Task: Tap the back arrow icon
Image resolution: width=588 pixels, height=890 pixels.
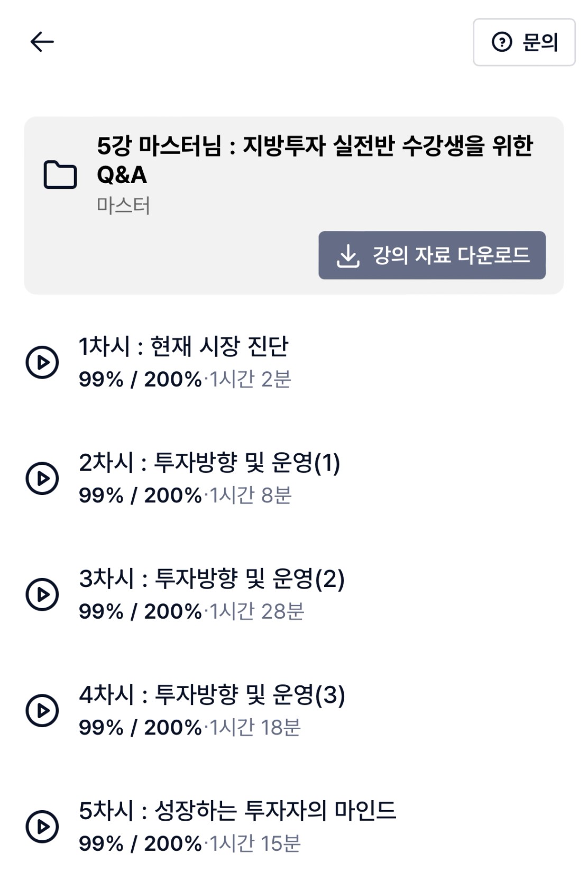Action: coord(42,42)
